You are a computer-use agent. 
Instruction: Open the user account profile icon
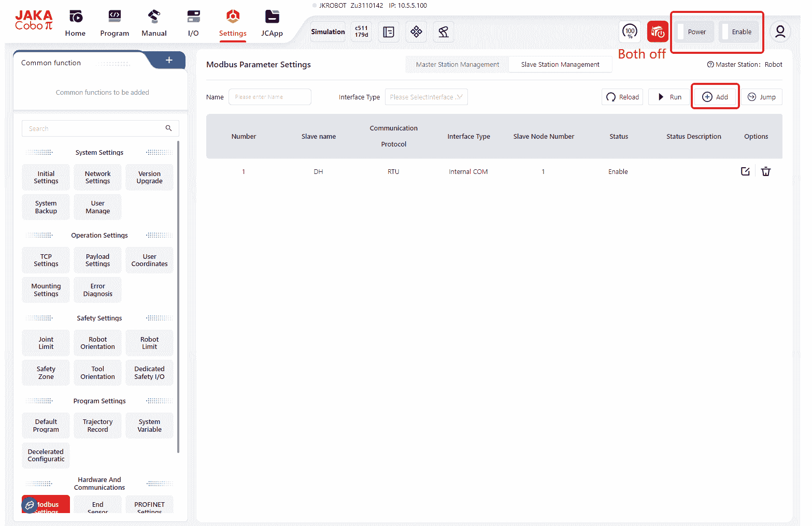tap(780, 32)
